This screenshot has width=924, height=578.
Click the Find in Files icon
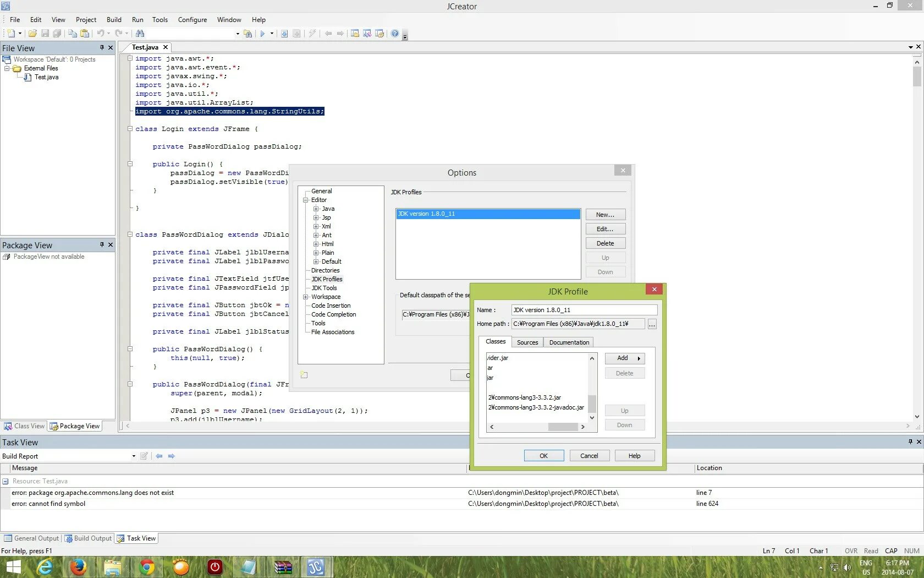coord(248,34)
